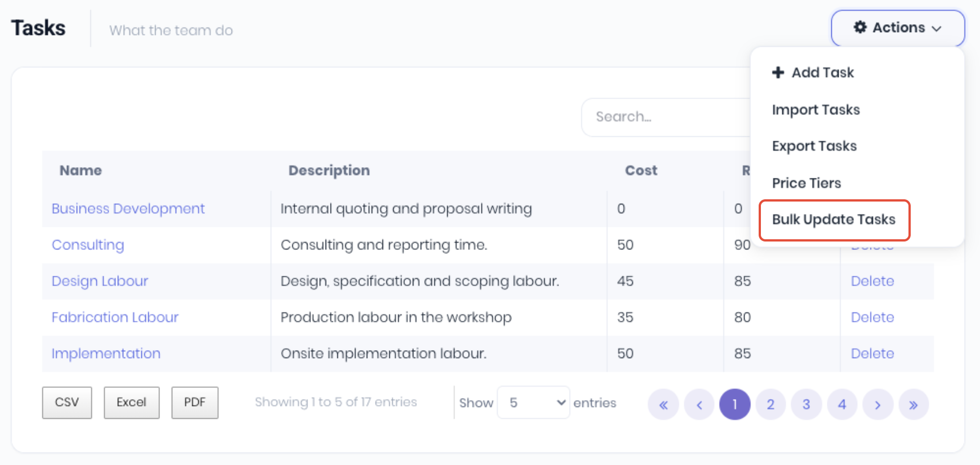Viewport: 980px width, 465px height.
Task: Go to previous page chevron icon
Action: [x=699, y=405]
